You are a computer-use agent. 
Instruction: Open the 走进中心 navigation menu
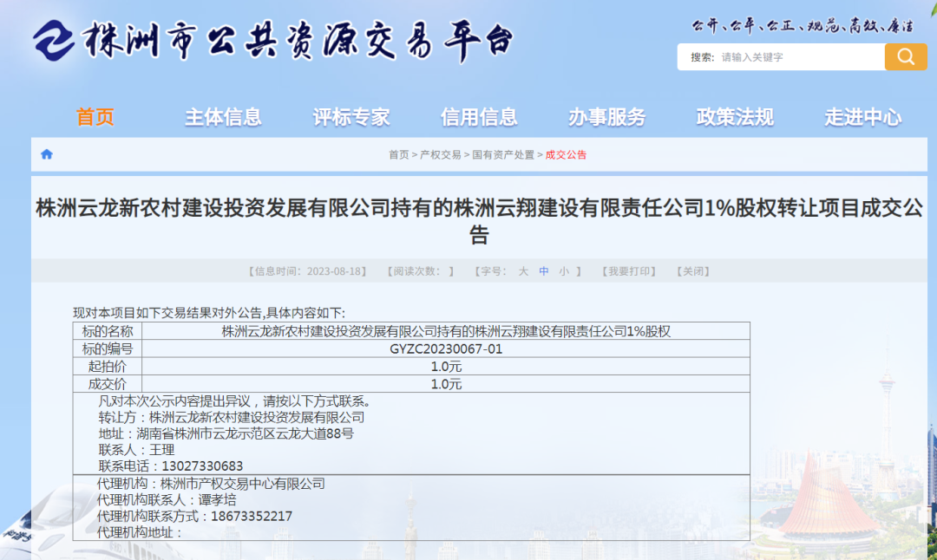coord(863,117)
